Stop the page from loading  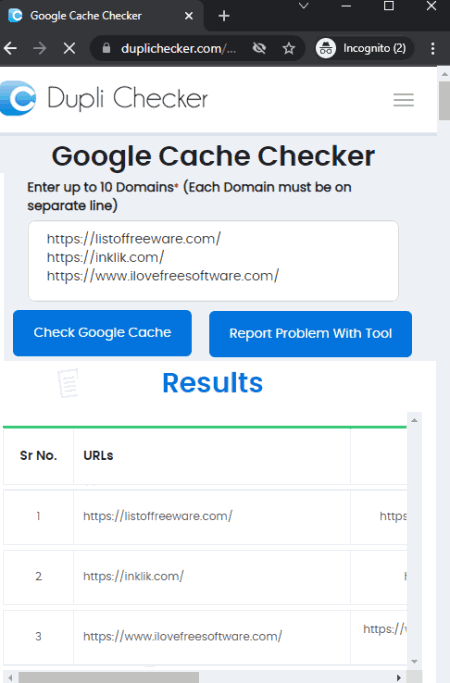coord(69,48)
